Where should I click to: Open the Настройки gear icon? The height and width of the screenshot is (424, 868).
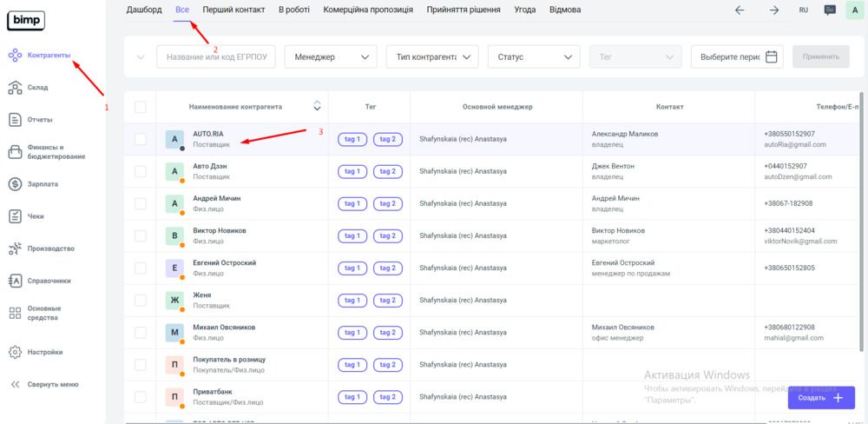15,352
